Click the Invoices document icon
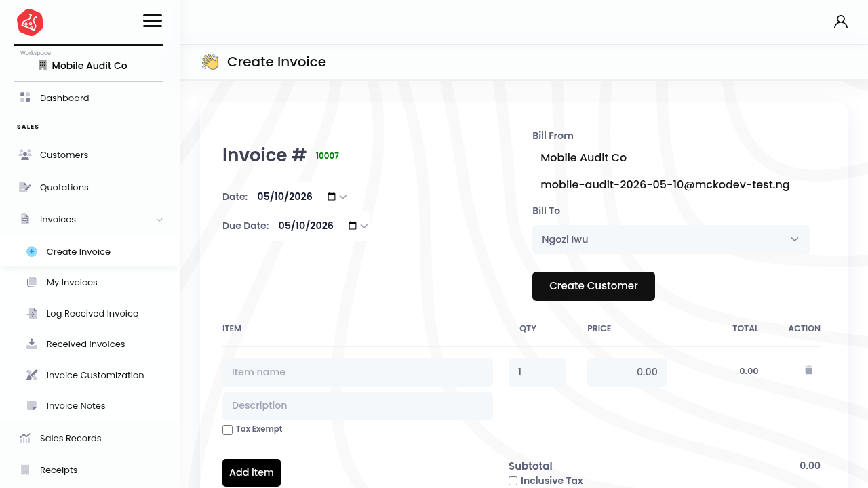 [25, 220]
